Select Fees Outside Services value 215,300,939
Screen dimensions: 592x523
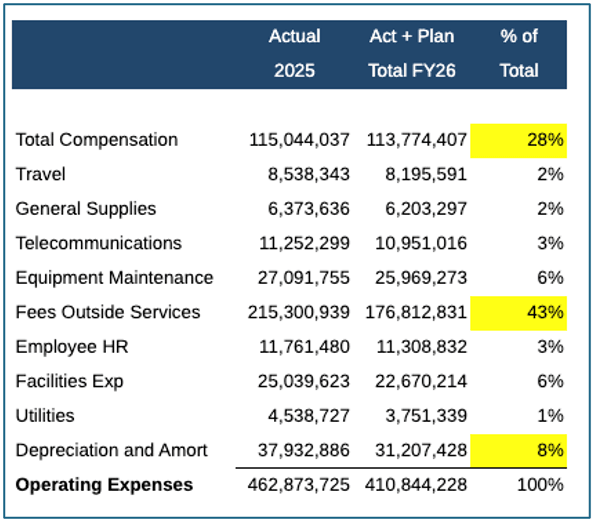point(299,312)
